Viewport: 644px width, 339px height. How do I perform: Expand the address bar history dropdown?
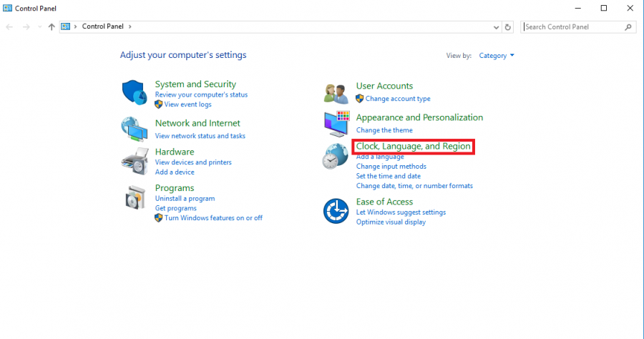tap(496, 27)
